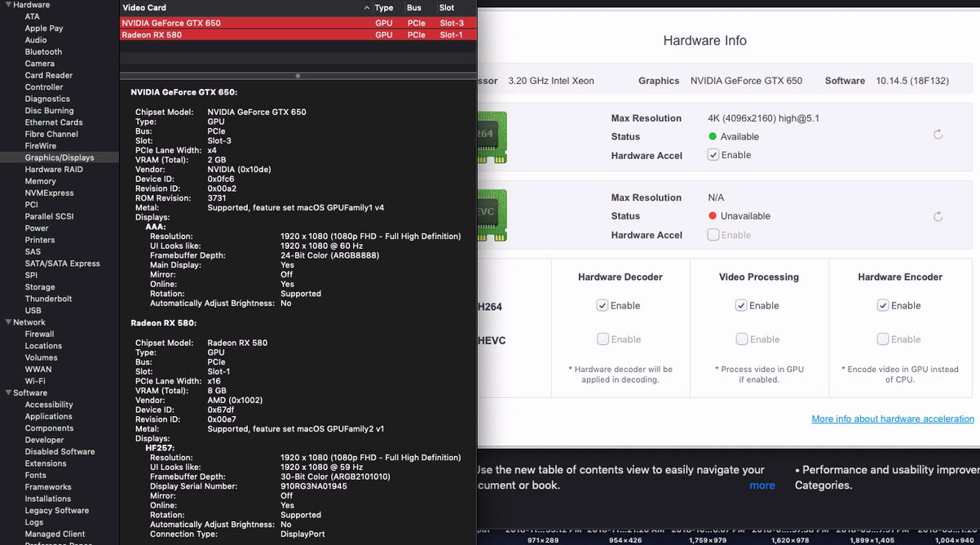Select Audio in the sidebar
The height and width of the screenshot is (545, 980).
[36, 40]
